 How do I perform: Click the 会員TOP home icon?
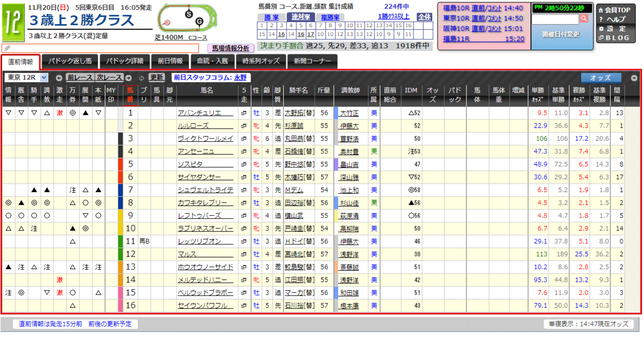tap(601, 10)
